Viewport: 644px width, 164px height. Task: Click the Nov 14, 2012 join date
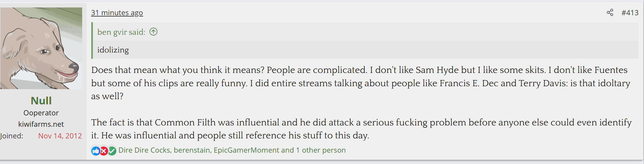point(60,136)
